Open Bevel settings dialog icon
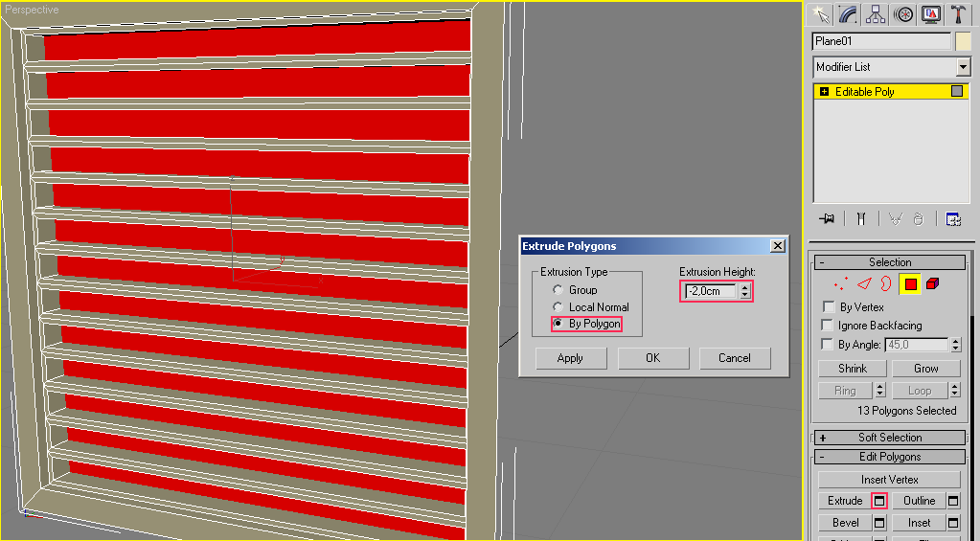The height and width of the screenshot is (541, 980). point(879,523)
